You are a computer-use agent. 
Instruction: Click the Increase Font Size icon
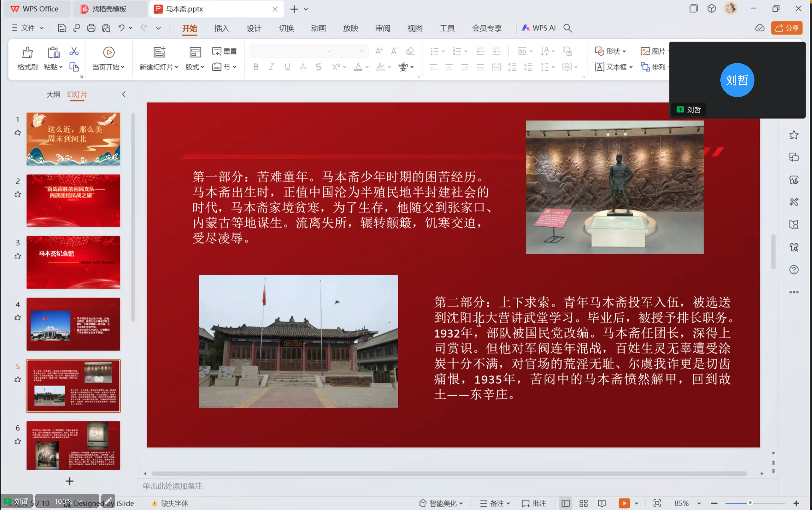click(379, 51)
